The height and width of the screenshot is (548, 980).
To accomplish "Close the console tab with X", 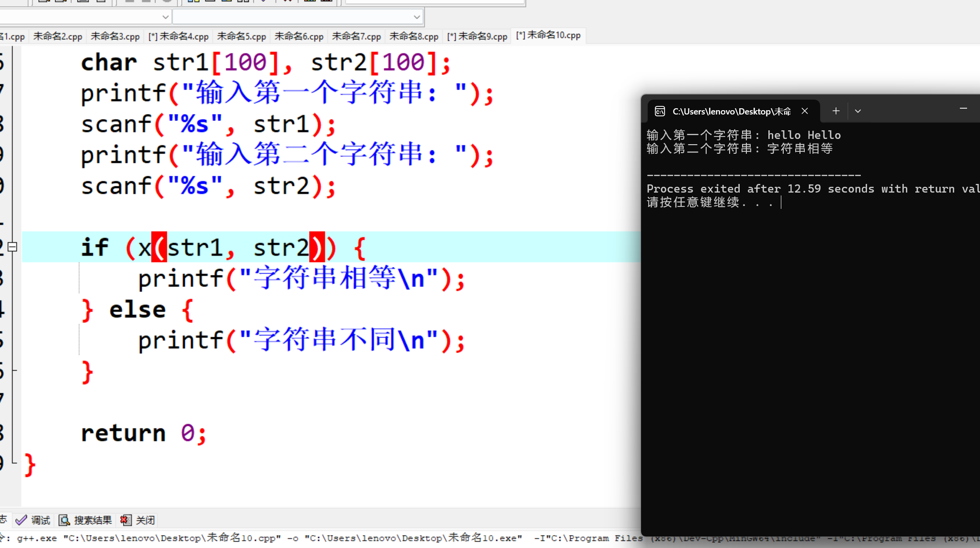I will pyautogui.click(x=805, y=111).
